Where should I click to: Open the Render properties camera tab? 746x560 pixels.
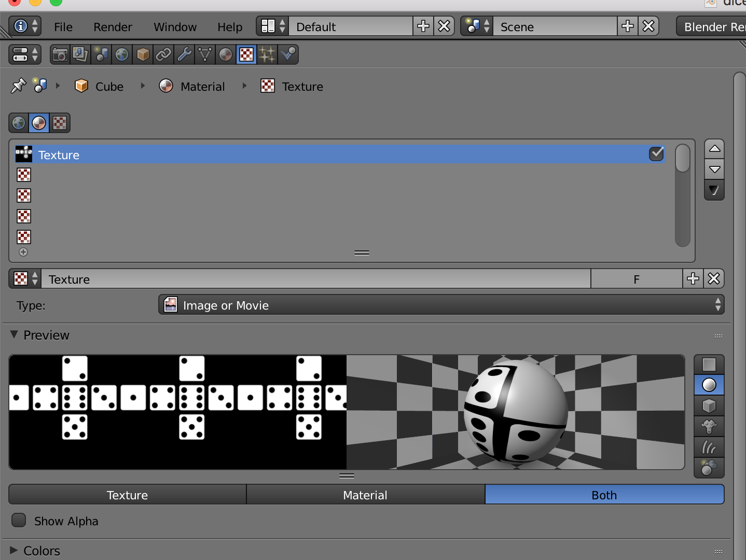tap(60, 54)
